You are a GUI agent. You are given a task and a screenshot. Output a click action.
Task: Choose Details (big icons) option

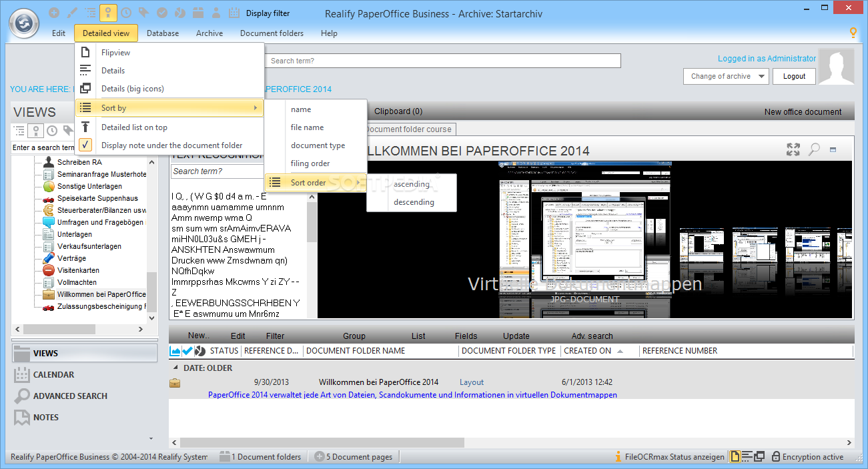point(169,88)
